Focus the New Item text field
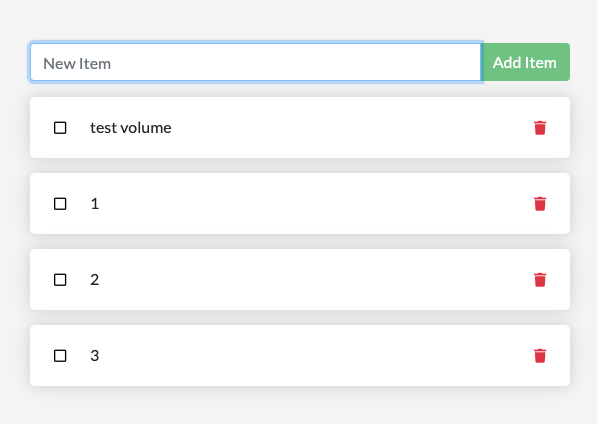This screenshot has width=597, height=424. tap(256, 62)
